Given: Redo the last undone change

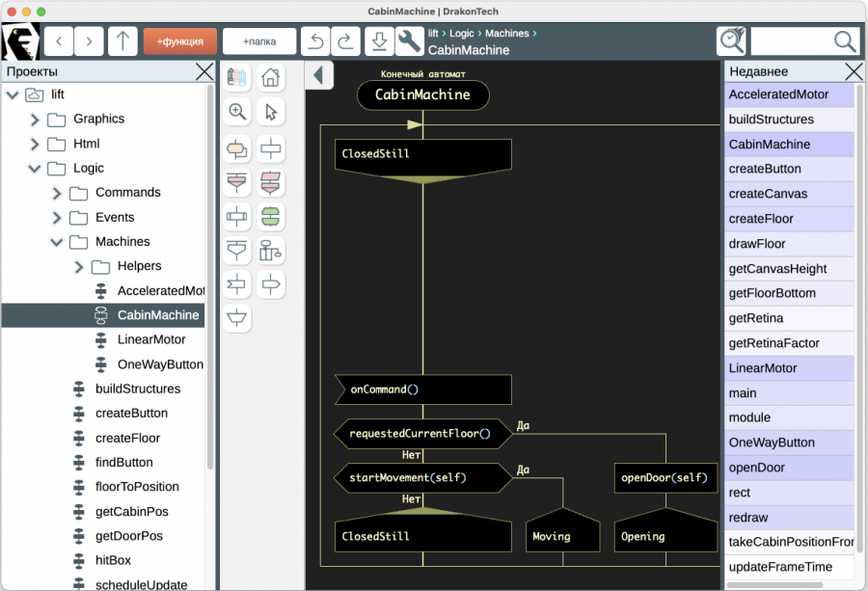Looking at the screenshot, I should coord(345,41).
